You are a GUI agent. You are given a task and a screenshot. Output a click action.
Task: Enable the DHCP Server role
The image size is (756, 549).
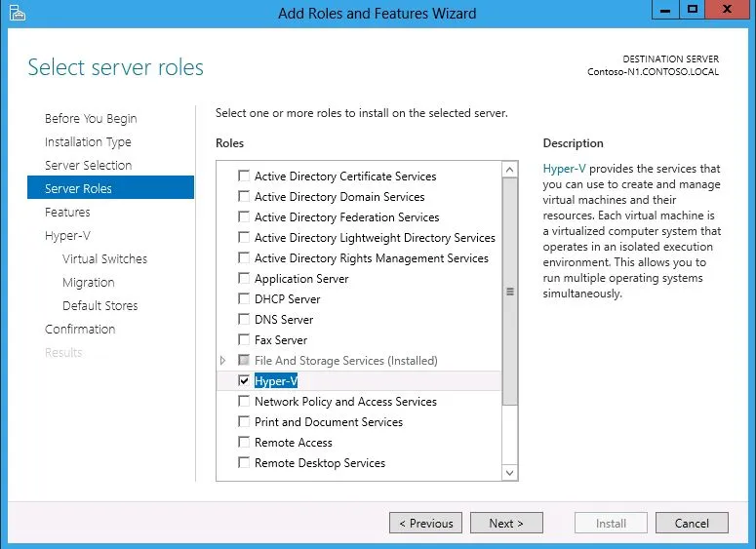[x=244, y=298]
